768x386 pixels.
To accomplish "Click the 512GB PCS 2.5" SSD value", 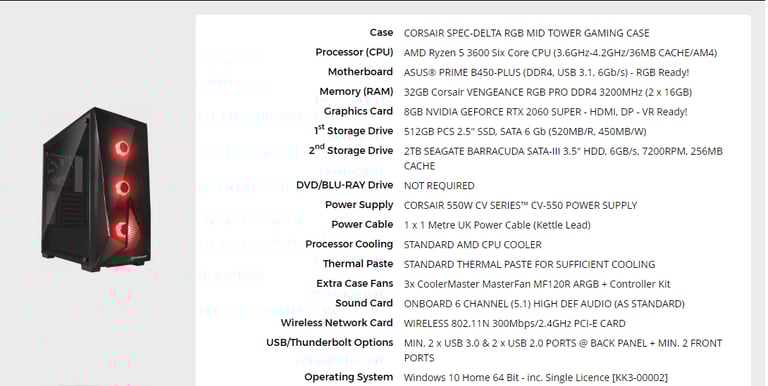I will [x=525, y=131].
